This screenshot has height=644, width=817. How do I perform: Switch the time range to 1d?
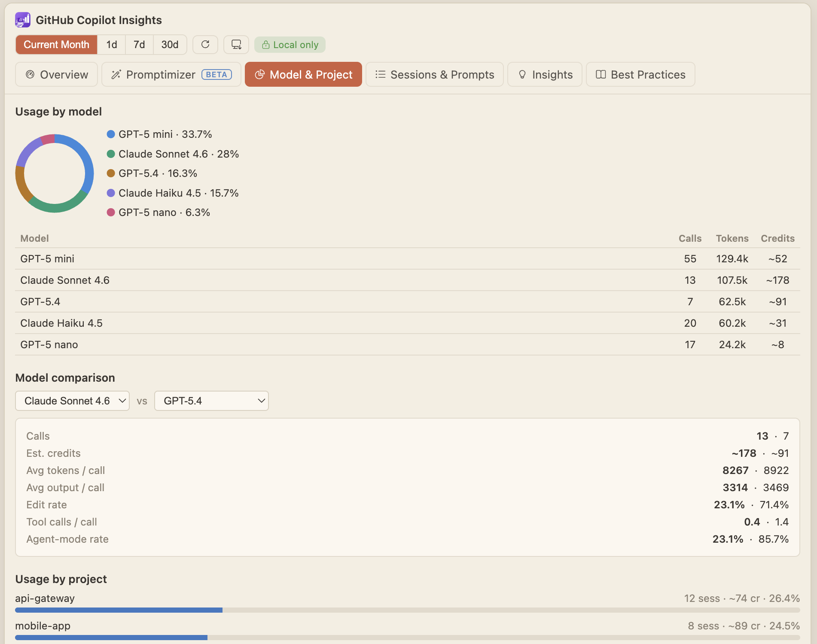(112, 45)
